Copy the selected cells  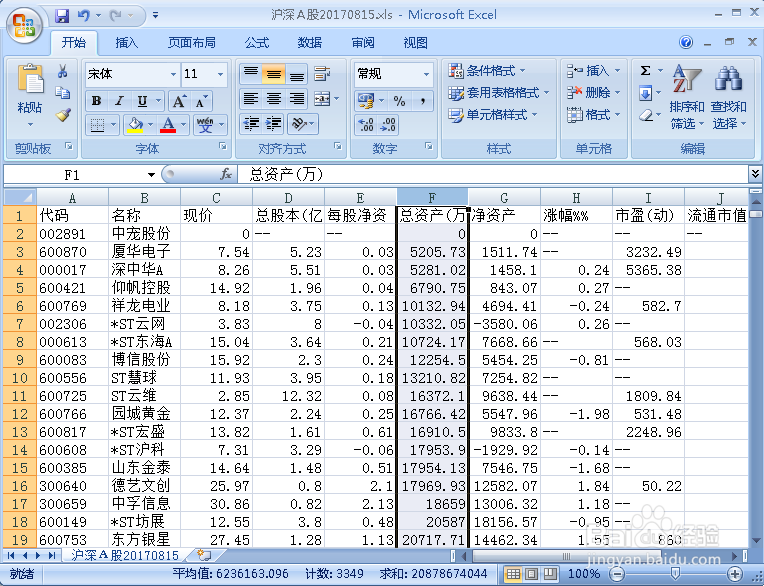pyautogui.click(x=62, y=93)
